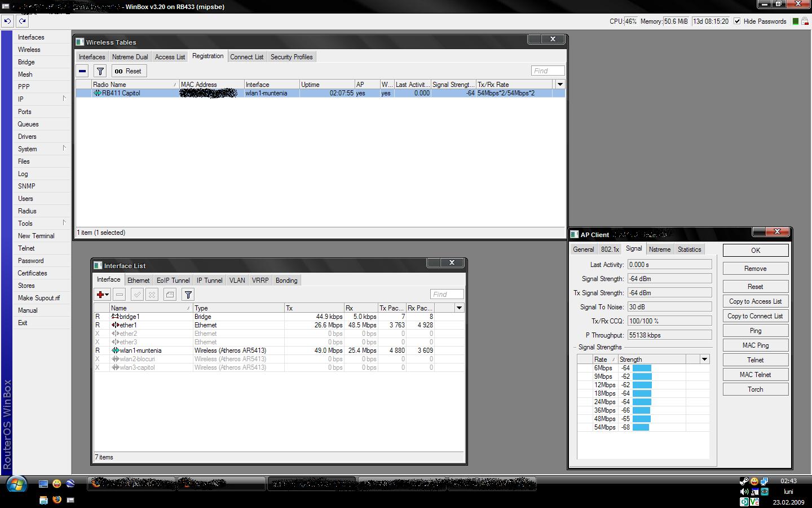Click the Find field in Wireless Tables
The image size is (812, 508).
tap(548, 71)
